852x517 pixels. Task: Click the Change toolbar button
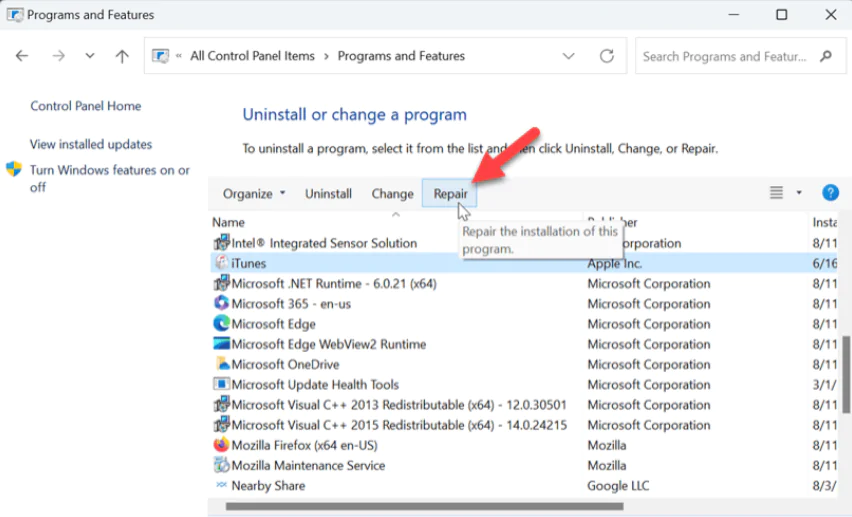(x=392, y=194)
